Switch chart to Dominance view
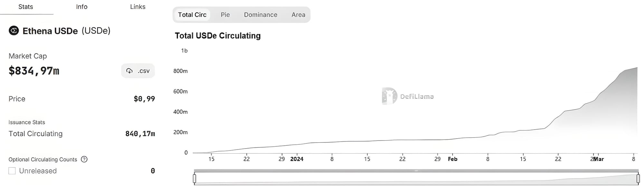 pos(260,15)
